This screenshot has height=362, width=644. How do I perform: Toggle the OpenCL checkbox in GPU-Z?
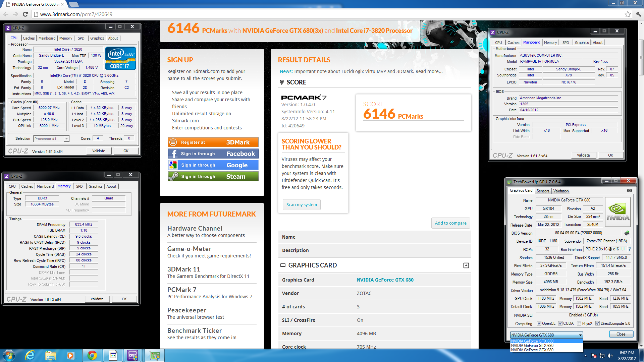tap(539, 323)
